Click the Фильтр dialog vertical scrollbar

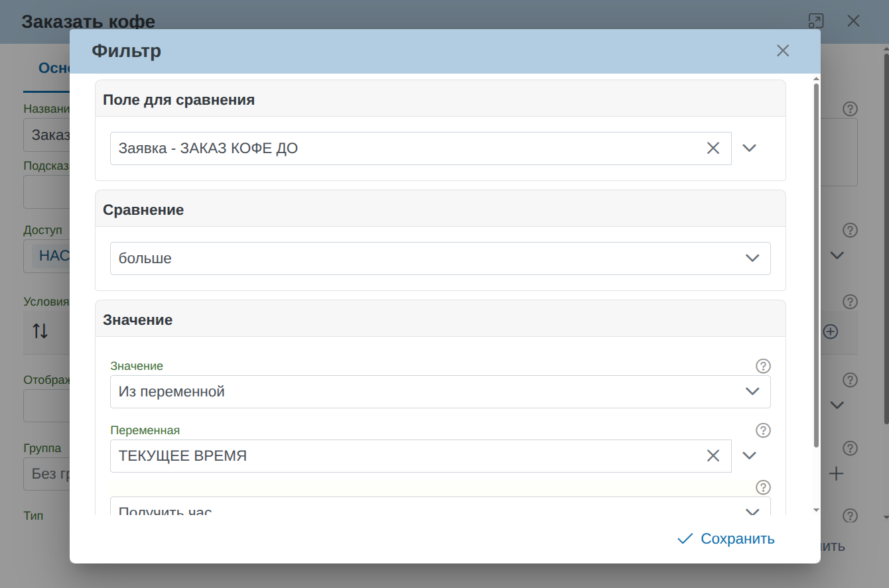point(816,265)
